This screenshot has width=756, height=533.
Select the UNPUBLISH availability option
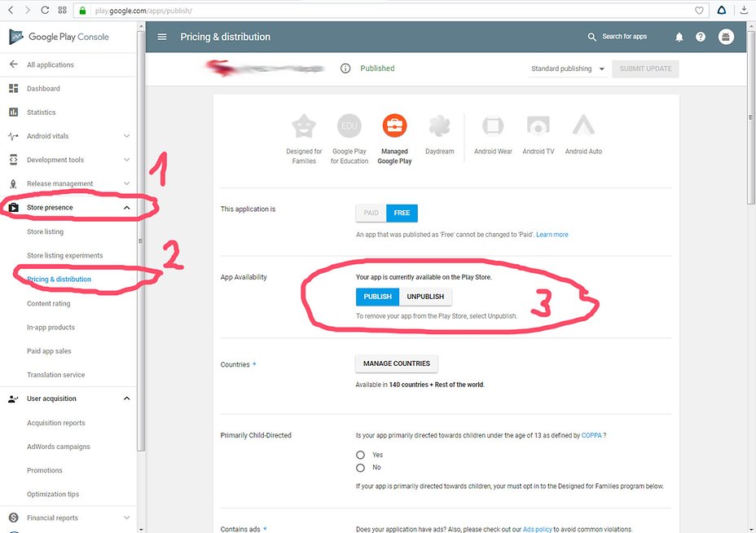coord(425,297)
